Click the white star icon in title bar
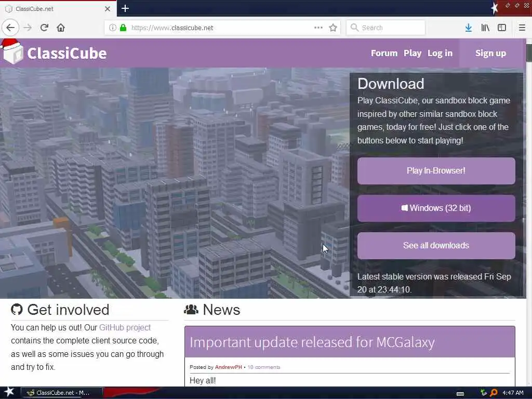This screenshot has height=399, width=532. [495, 8]
